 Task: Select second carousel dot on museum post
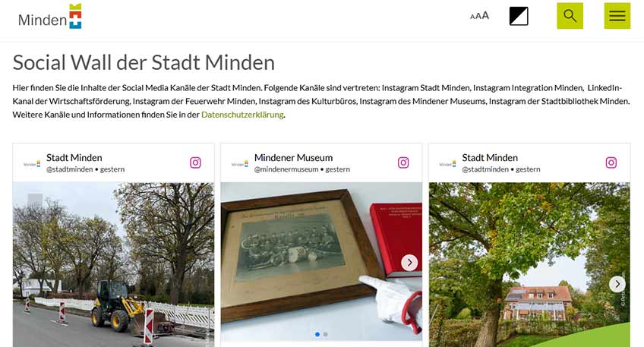pyautogui.click(x=325, y=334)
